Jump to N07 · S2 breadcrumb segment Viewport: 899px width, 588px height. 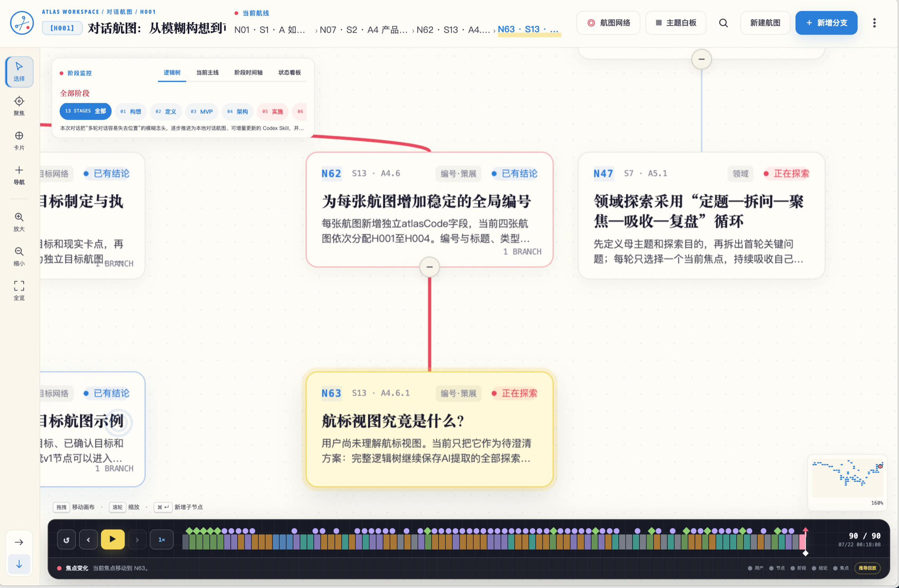(364, 29)
